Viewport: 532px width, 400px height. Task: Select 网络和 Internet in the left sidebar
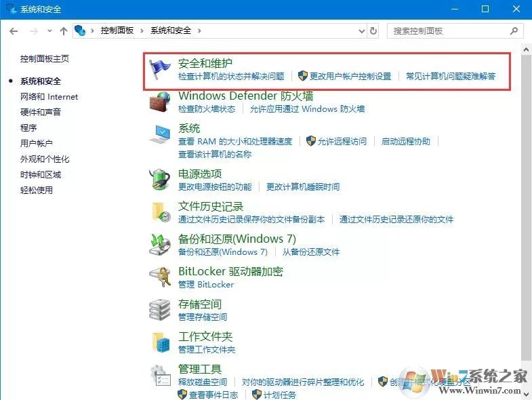click(49, 97)
